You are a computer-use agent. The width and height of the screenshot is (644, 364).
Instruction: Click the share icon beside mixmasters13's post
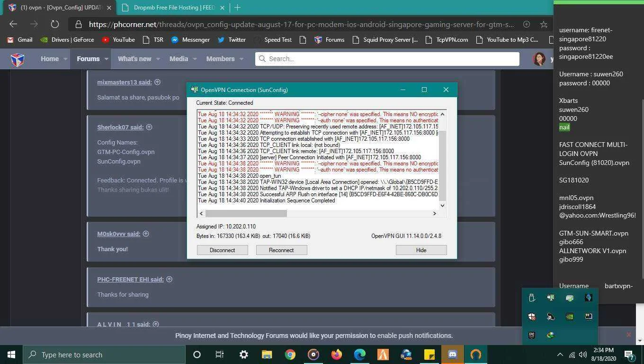click(x=157, y=82)
